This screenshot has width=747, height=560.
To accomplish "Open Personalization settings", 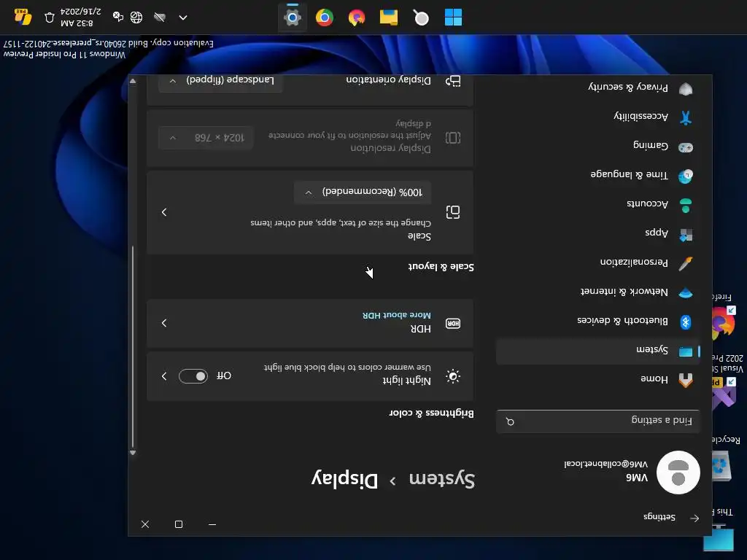I will (598, 262).
